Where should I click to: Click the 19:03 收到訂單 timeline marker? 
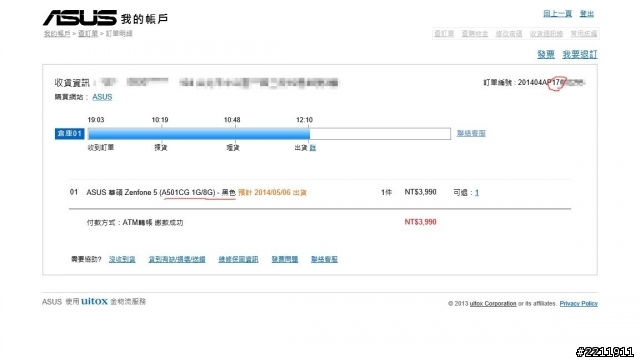(96, 120)
